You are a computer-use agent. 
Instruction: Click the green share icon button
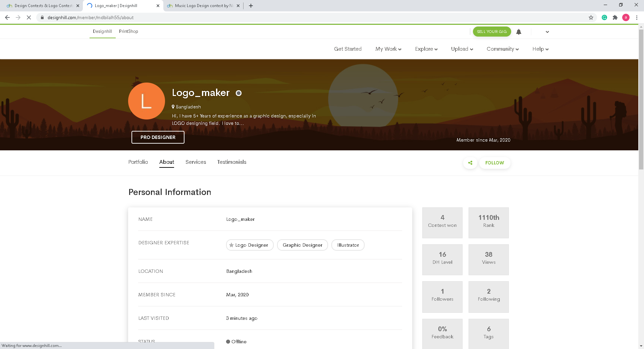[470, 163]
